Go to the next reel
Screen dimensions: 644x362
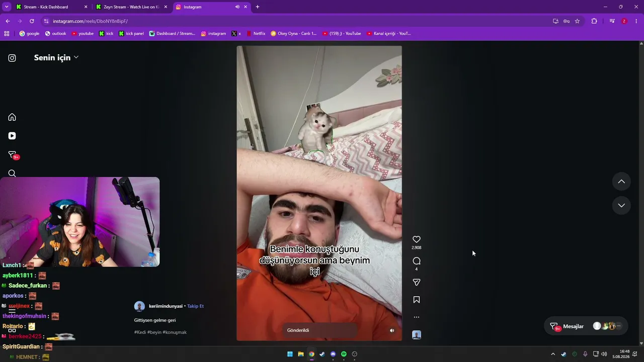621,205
